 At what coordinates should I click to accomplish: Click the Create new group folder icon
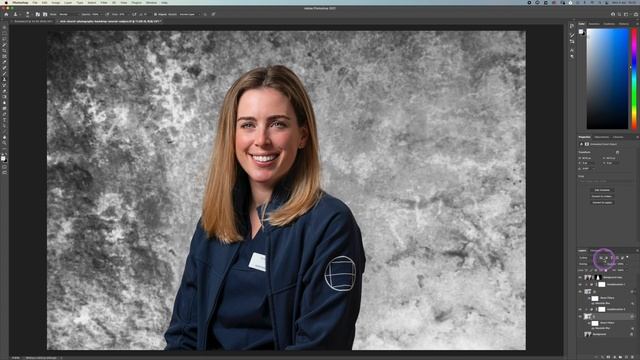point(621,357)
